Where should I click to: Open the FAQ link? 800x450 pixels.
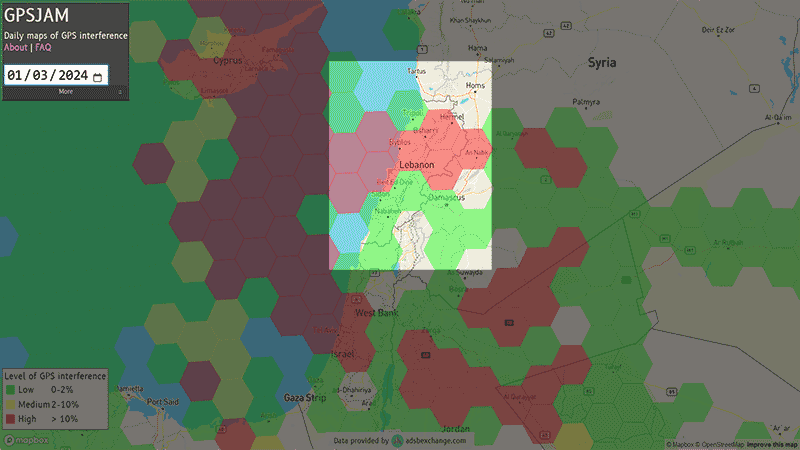click(x=43, y=47)
